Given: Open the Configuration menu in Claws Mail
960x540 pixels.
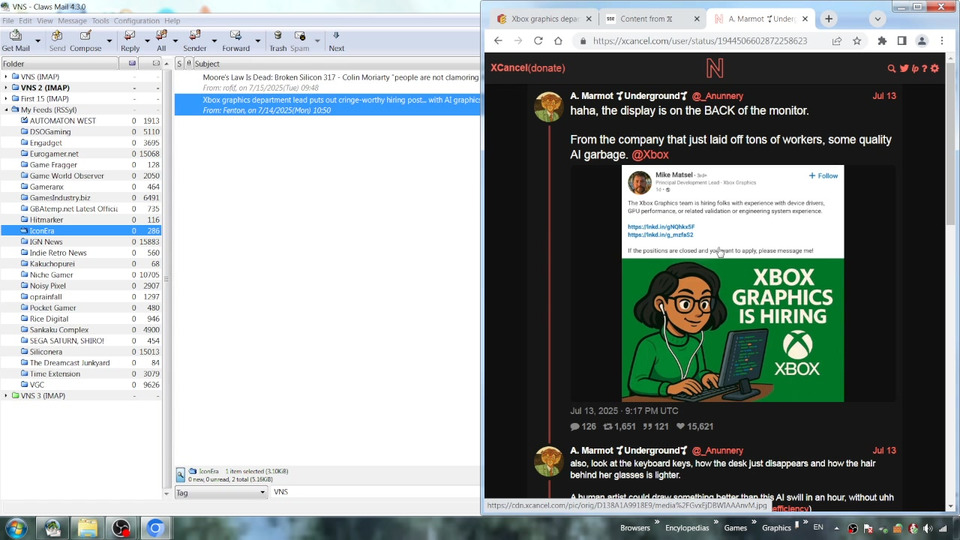Looking at the screenshot, I should coord(137,21).
